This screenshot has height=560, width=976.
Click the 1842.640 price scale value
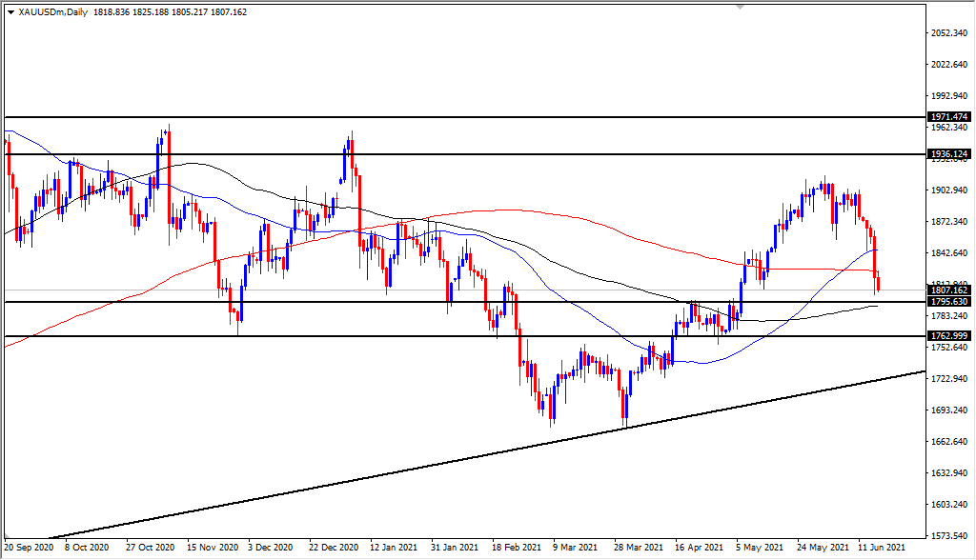click(949, 253)
